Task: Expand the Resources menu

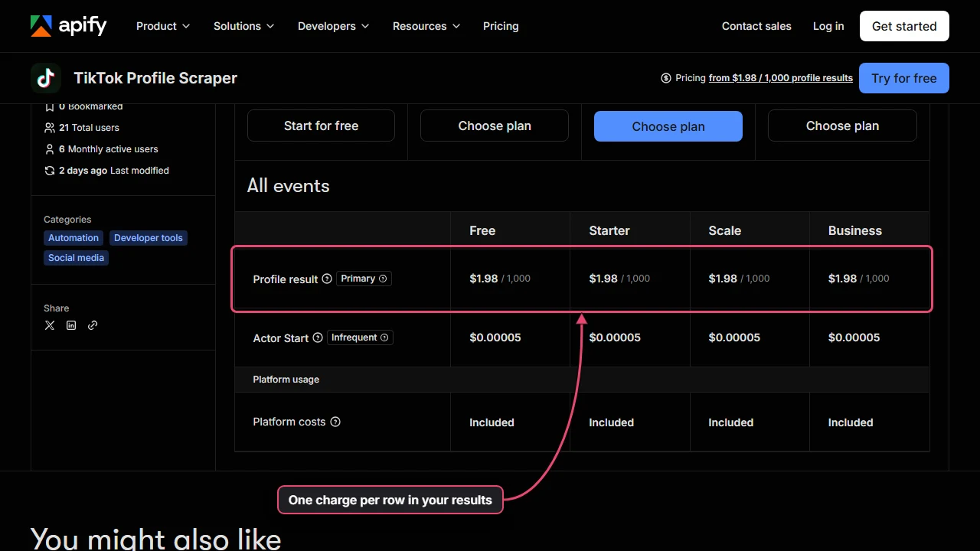Action: [x=426, y=26]
